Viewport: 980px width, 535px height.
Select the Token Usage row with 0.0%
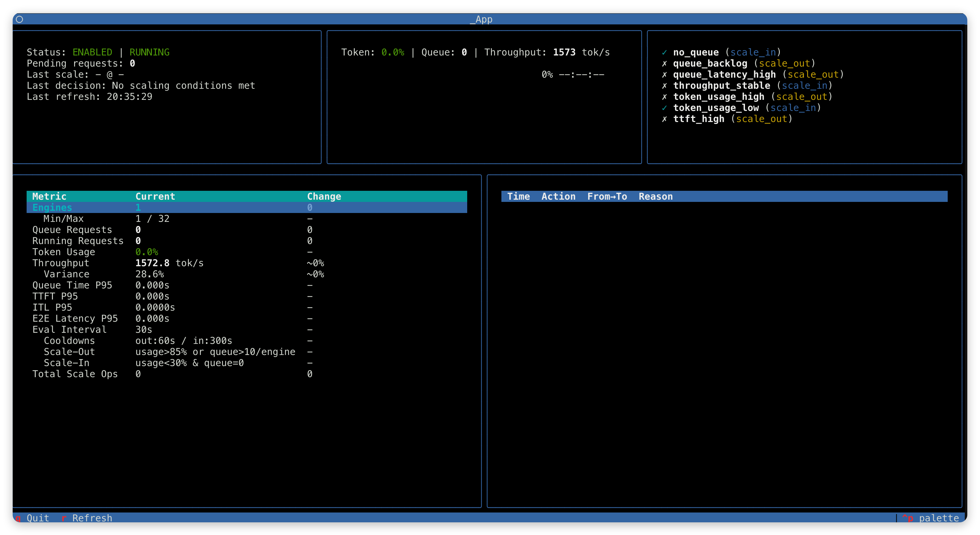tap(246, 252)
